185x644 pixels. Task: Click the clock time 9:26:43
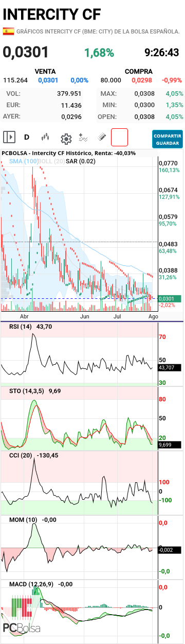pos(162,53)
